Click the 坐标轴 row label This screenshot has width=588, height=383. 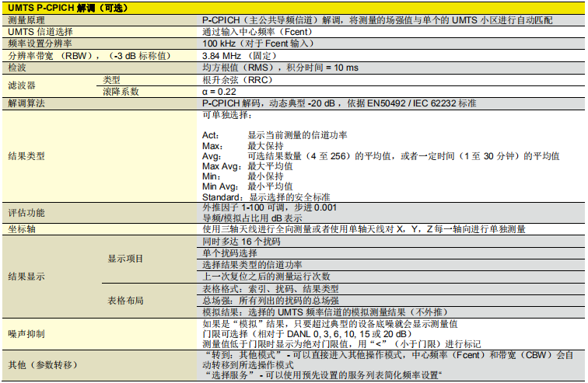22,229
